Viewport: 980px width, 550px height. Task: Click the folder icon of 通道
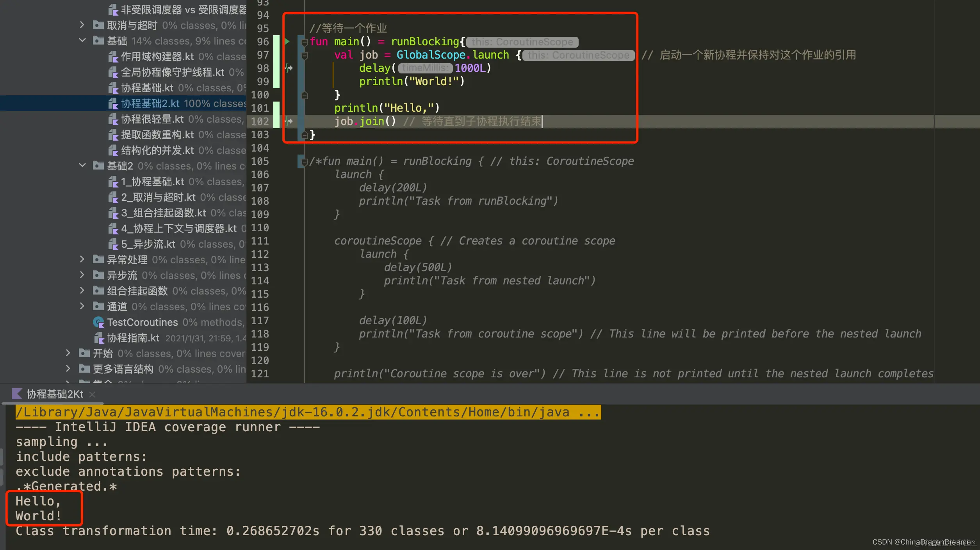pyautogui.click(x=98, y=306)
